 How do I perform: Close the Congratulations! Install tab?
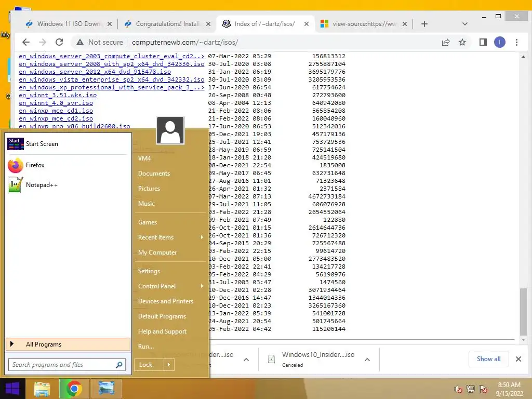[x=208, y=24]
